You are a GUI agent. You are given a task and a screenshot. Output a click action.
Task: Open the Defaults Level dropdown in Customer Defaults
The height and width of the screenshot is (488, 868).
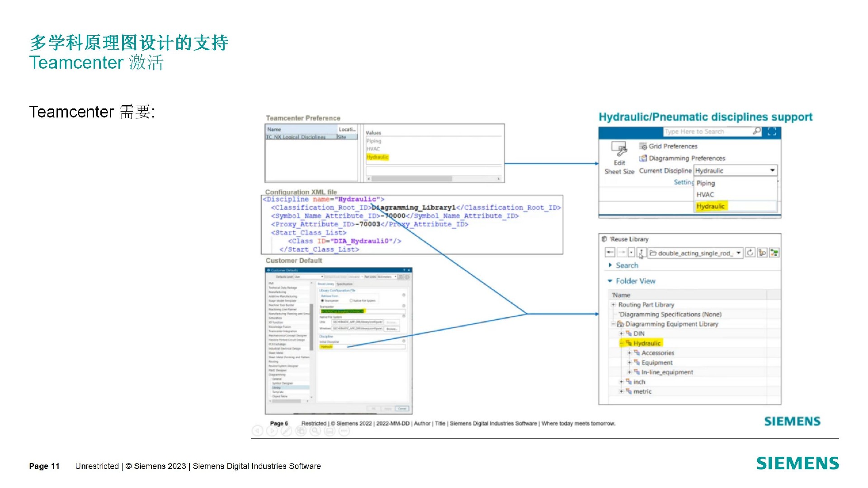pos(309,277)
